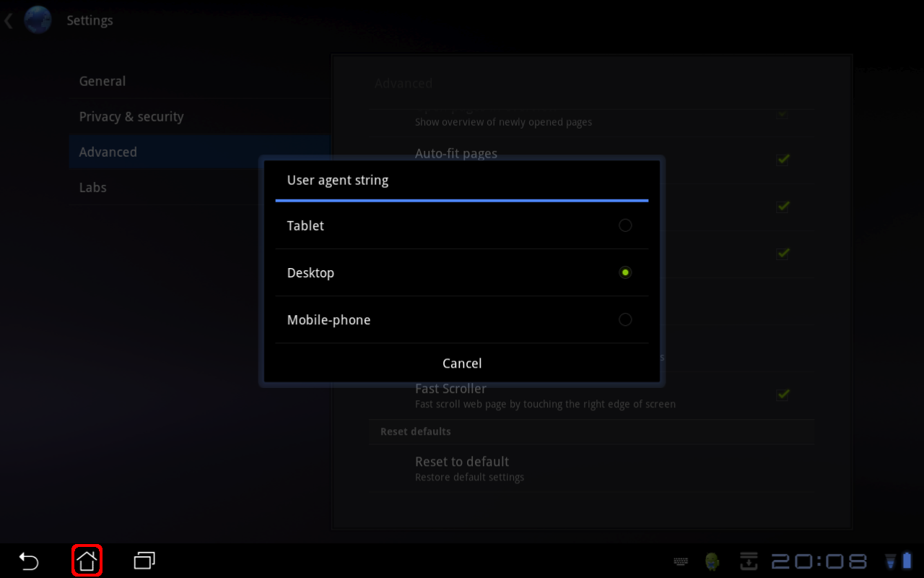924x578 pixels.
Task: Tap the download notification icon
Action: [x=749, y=561]
